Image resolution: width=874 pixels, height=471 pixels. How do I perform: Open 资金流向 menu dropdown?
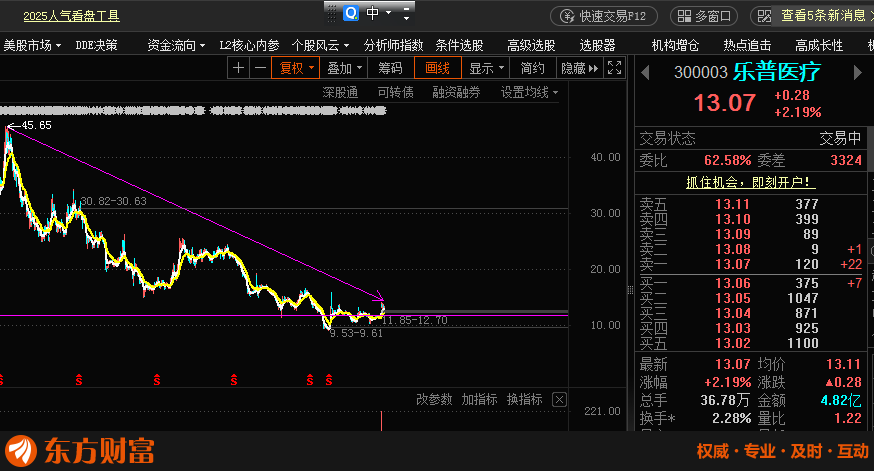click(176, 45)
